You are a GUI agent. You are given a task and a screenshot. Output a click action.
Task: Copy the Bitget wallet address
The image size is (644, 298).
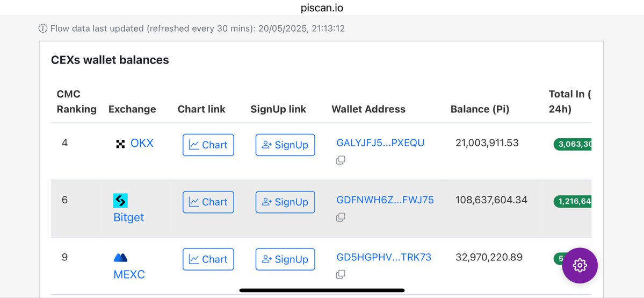tap(340, 217)
